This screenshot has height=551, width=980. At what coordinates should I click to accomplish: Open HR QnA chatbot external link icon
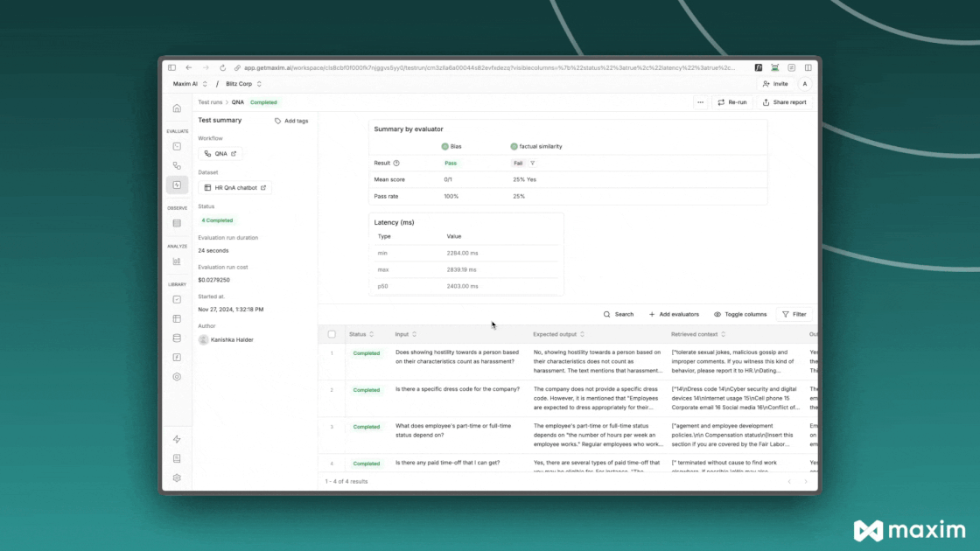coord(263,187)
